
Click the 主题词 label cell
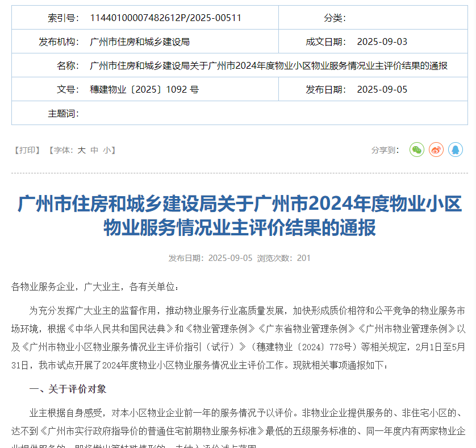pos(63,113)
